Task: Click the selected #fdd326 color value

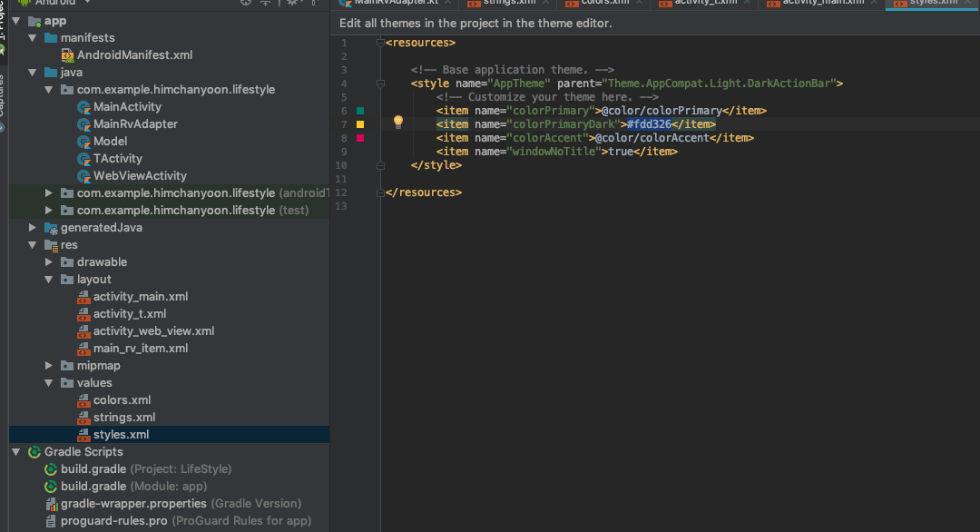Action: (649, 124)
